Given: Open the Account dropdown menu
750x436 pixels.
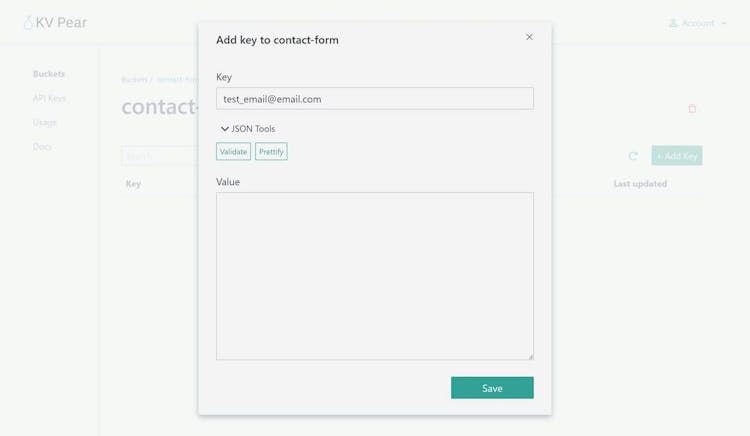Looking at the screenshot, I should click(698, 23).
